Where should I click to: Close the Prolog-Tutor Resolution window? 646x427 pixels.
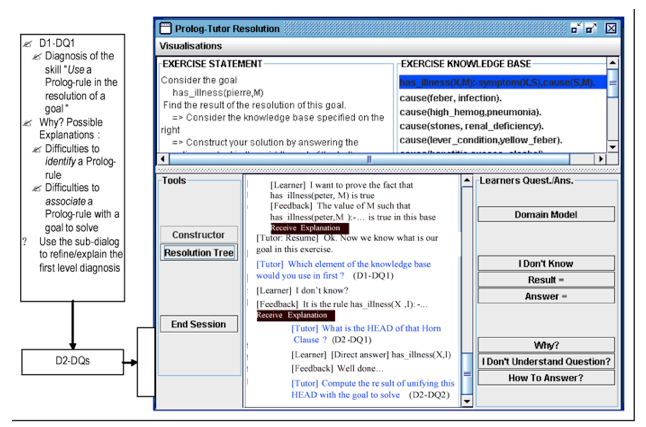(x=611, y=28)
